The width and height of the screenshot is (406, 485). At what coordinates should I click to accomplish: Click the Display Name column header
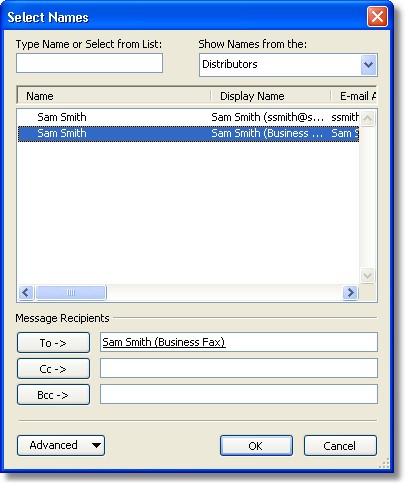pyautogui.click(x=271, y=96)
